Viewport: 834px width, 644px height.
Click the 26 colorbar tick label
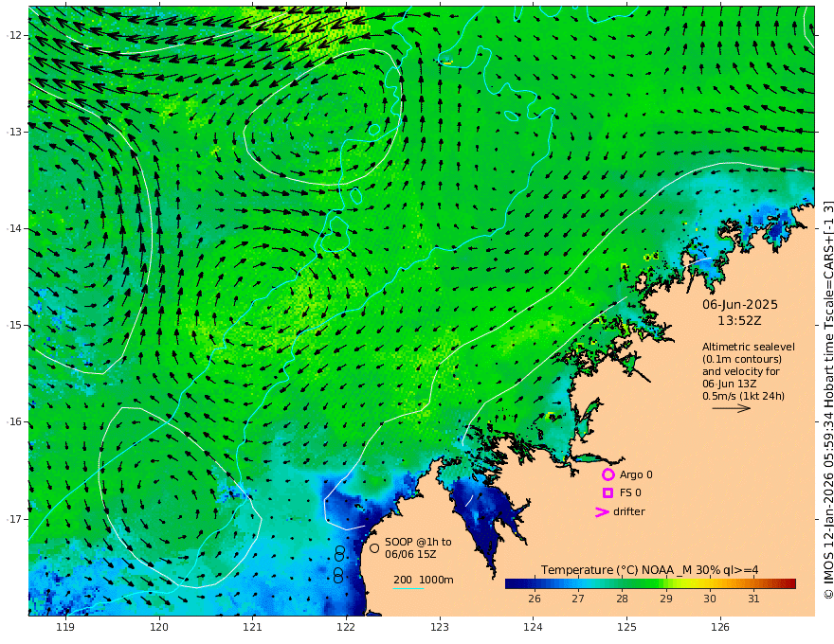(x=535, y=599)
